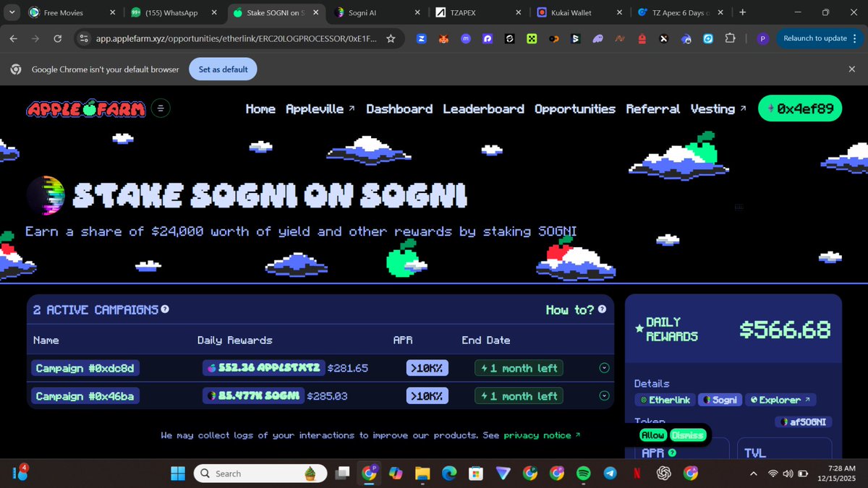Click the Windows taskbar Search box

click(259, 473)
